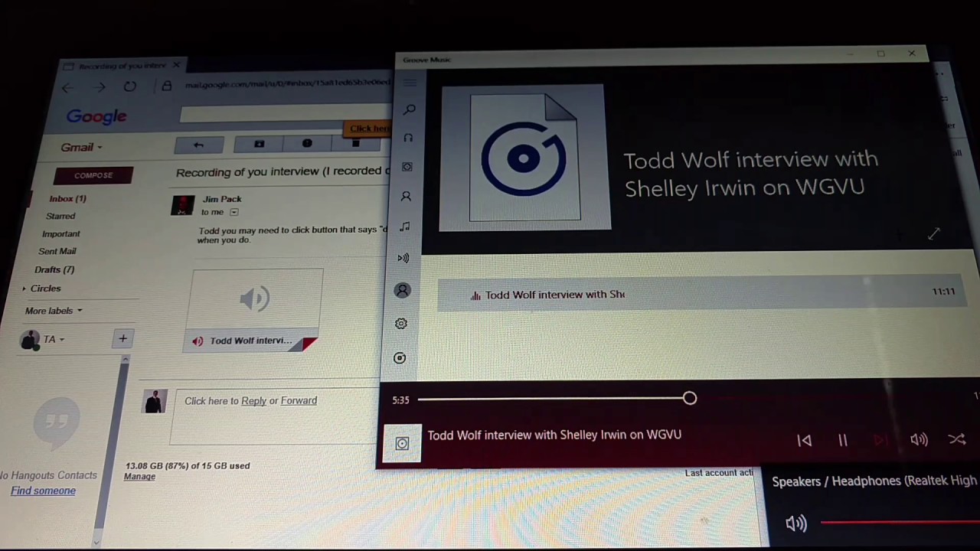Click the large album art placeholder
The width and height of the screenshot is (980, 551).
(x=524, y=158)
